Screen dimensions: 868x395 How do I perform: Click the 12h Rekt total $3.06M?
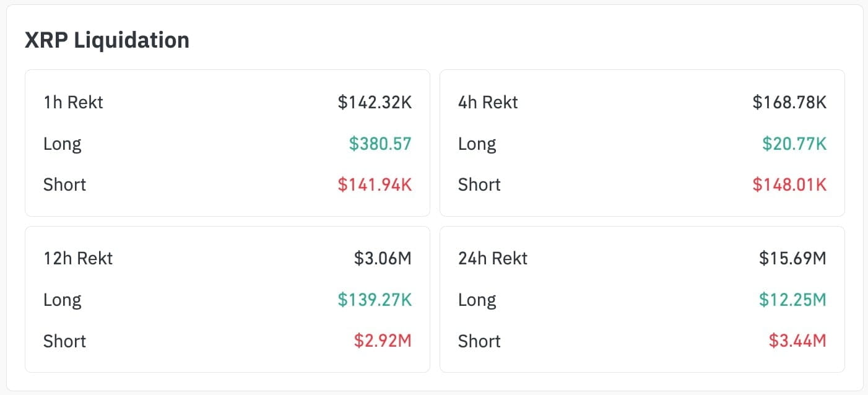(383, 258)
